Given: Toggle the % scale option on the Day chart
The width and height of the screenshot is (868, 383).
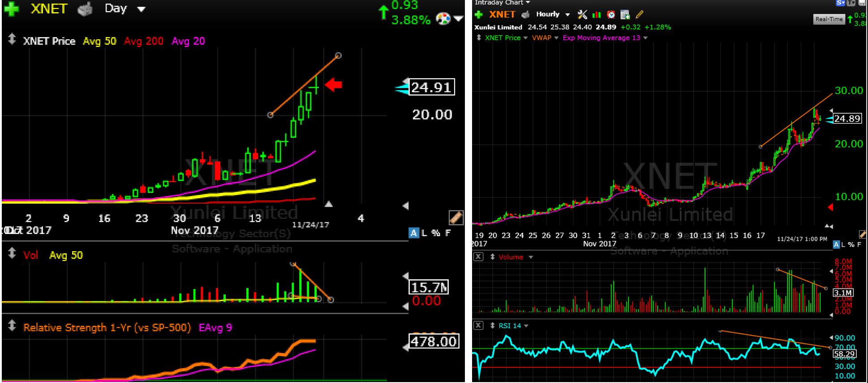Looking at the screenshot, I should coord(435,233).
